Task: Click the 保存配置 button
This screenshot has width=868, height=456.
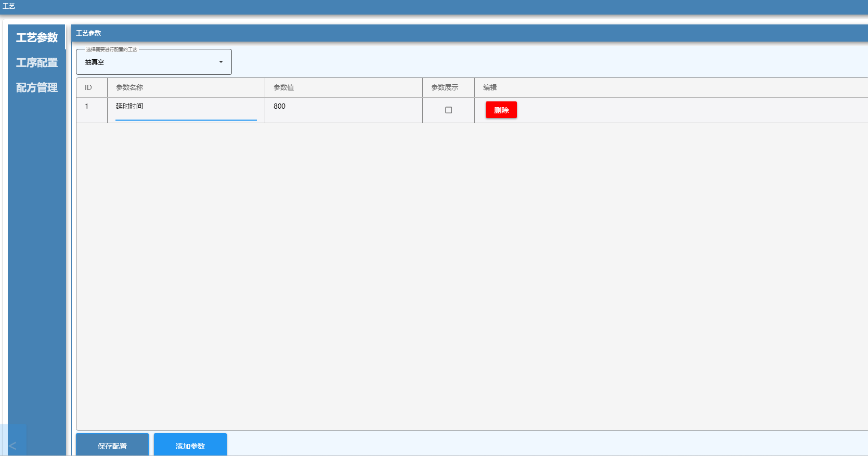Action: click(x=112, y=446)
